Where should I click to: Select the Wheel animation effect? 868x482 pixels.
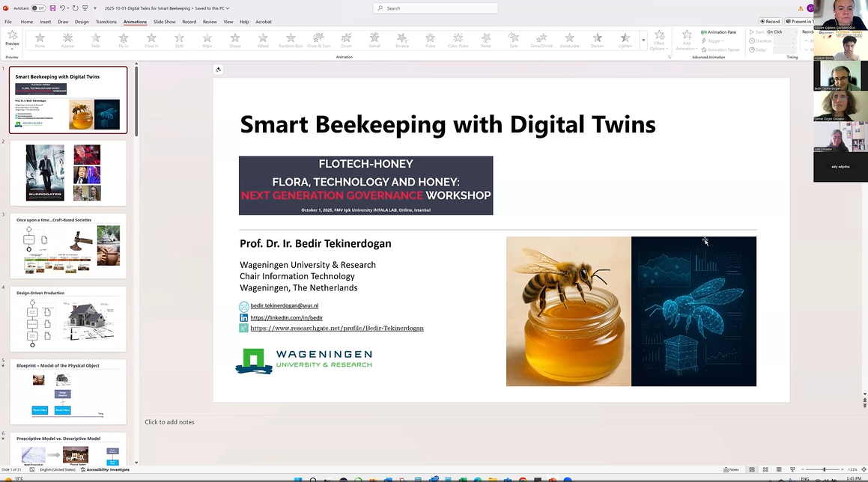263,39
